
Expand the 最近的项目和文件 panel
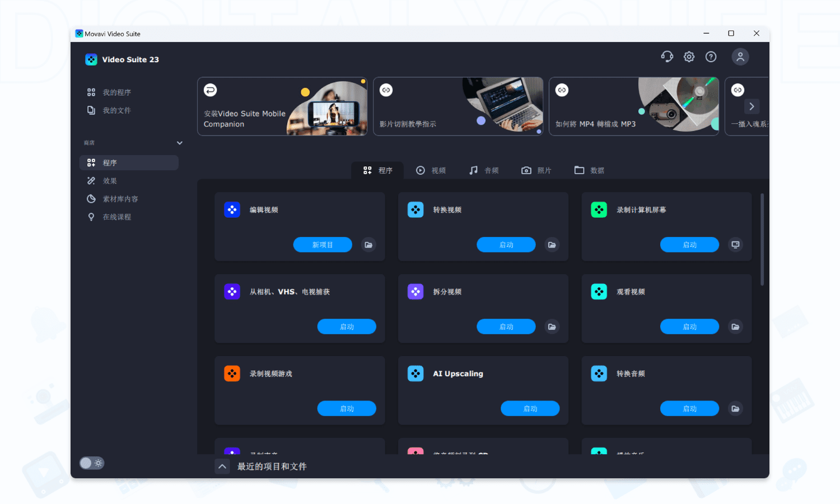pos(222,466)
